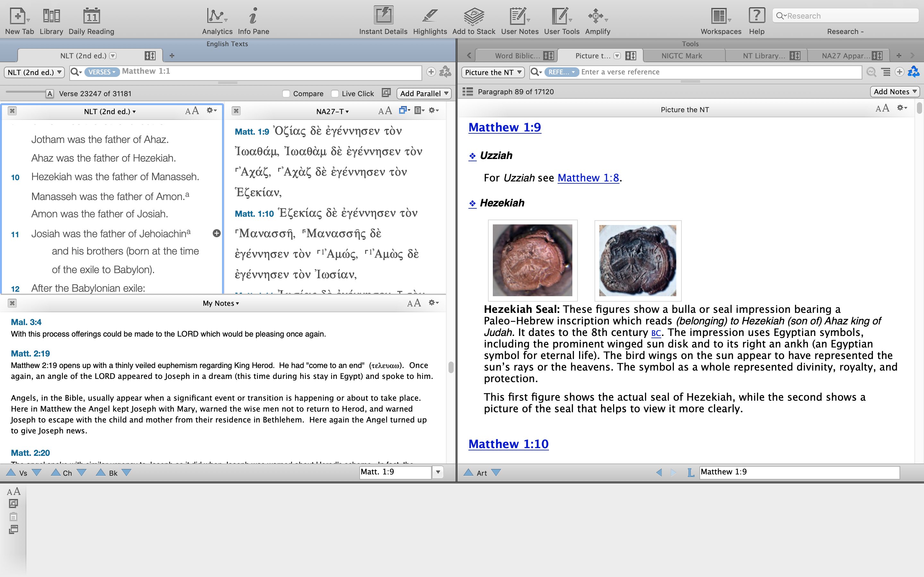Click the Instant Details toolbar icon

pos(383,16)
